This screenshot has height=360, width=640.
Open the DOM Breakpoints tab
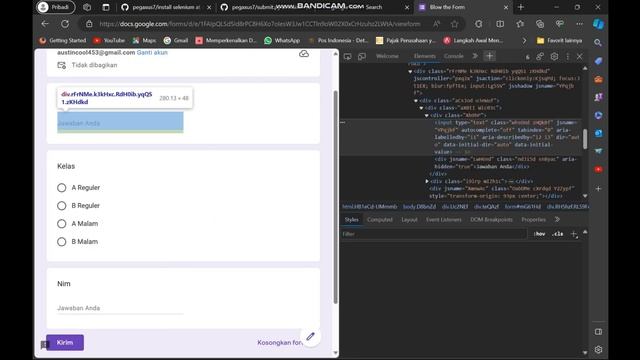click(491, 220)
